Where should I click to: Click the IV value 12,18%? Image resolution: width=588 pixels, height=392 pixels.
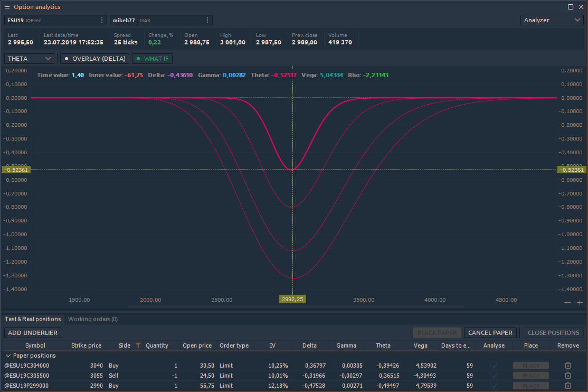278,386
